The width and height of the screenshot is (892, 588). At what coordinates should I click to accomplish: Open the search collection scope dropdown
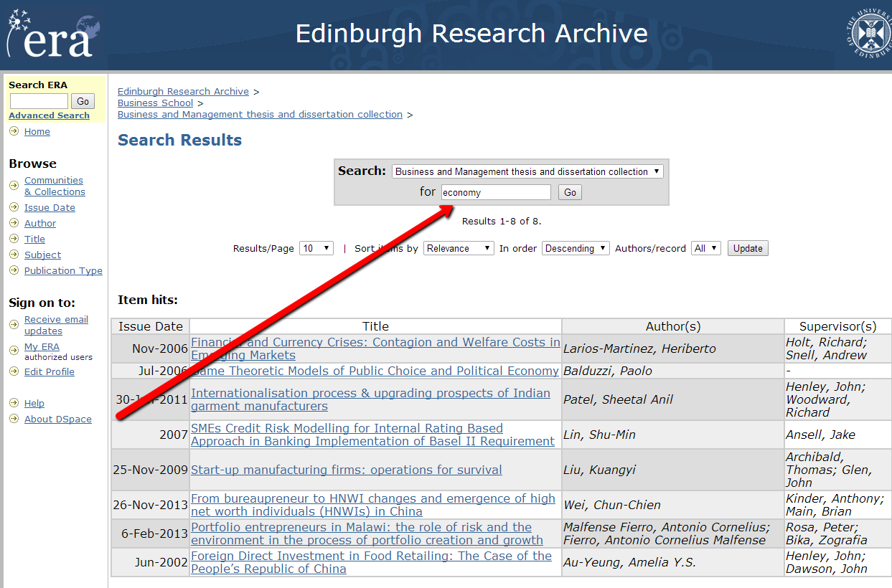point(527,171)
